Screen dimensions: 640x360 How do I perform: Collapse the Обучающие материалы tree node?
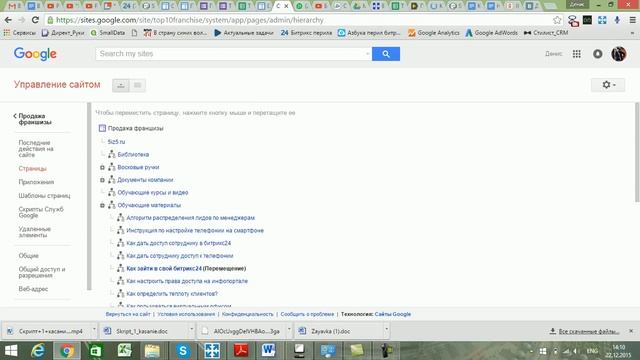(x=102, y=205)
